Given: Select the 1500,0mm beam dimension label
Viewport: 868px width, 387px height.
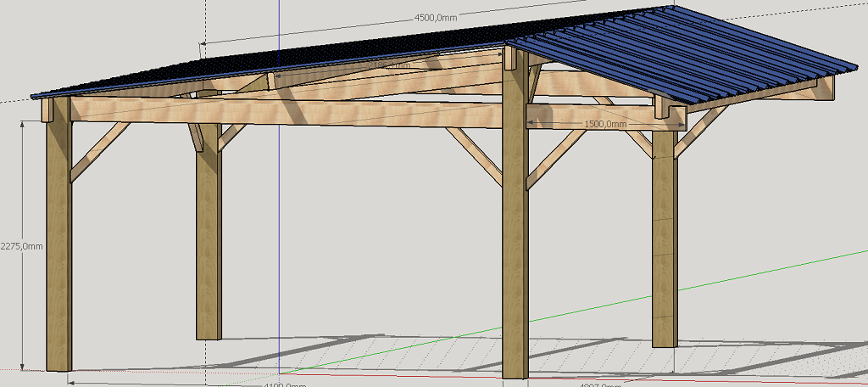Looking at the screenshot, I should tap(605, 124).
